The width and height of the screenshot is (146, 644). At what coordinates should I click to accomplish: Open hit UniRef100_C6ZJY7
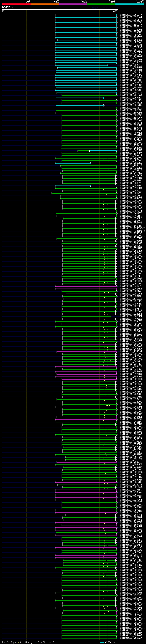point(131,15)
